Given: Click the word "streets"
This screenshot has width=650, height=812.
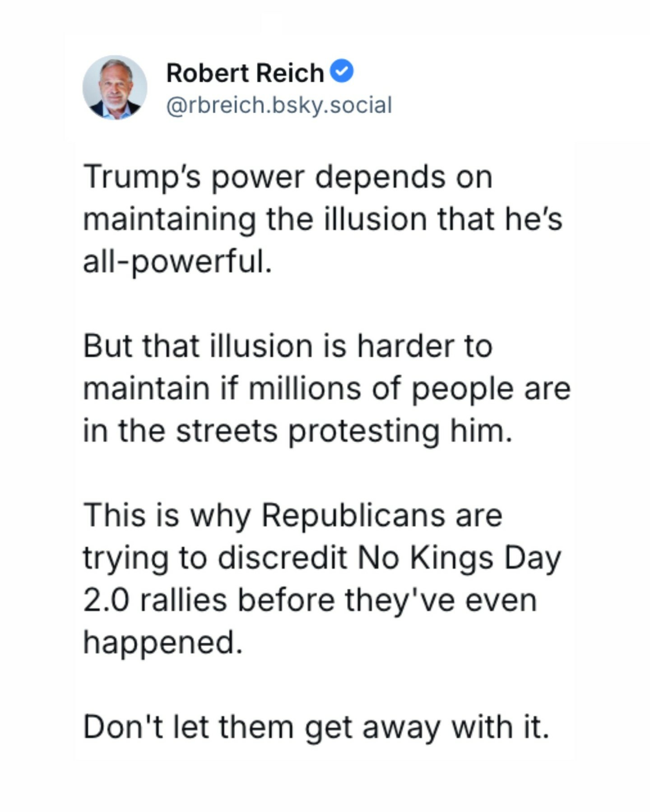Looking at the screenshot, I should (227, 431).
